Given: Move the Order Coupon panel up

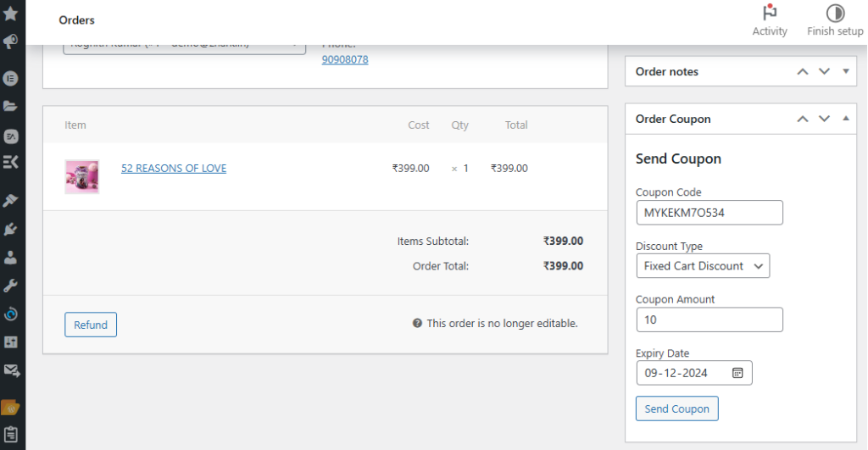Looking at the screenshot, I should (803, 119).
